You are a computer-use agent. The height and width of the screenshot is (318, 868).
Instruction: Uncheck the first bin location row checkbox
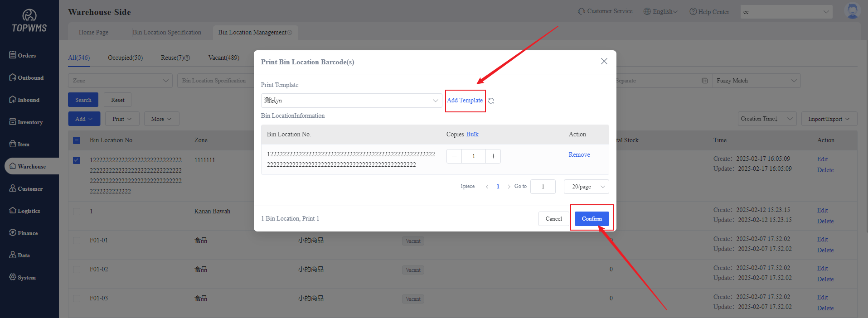77,160
